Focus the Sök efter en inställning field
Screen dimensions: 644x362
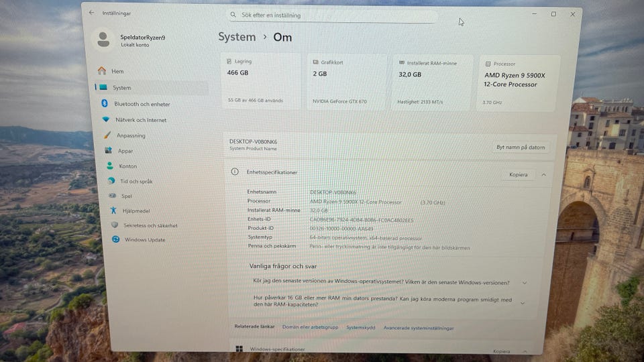pyautogui.click(x=333, y=15)
